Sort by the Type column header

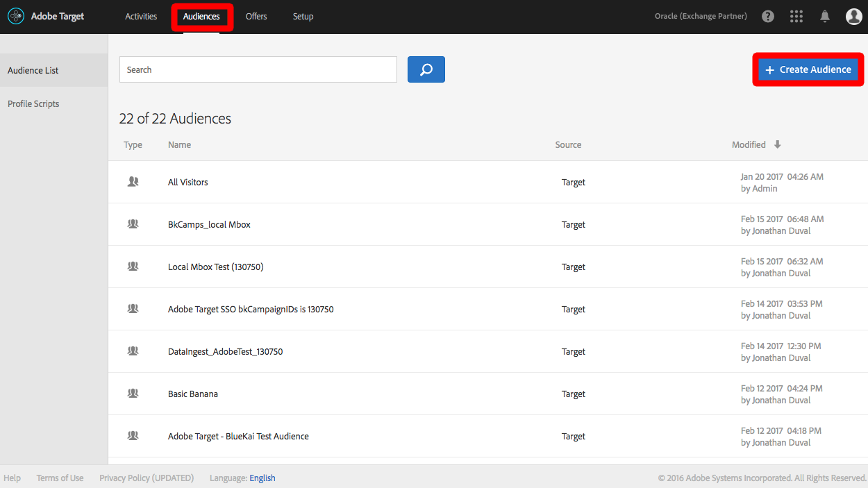point(133,144)
